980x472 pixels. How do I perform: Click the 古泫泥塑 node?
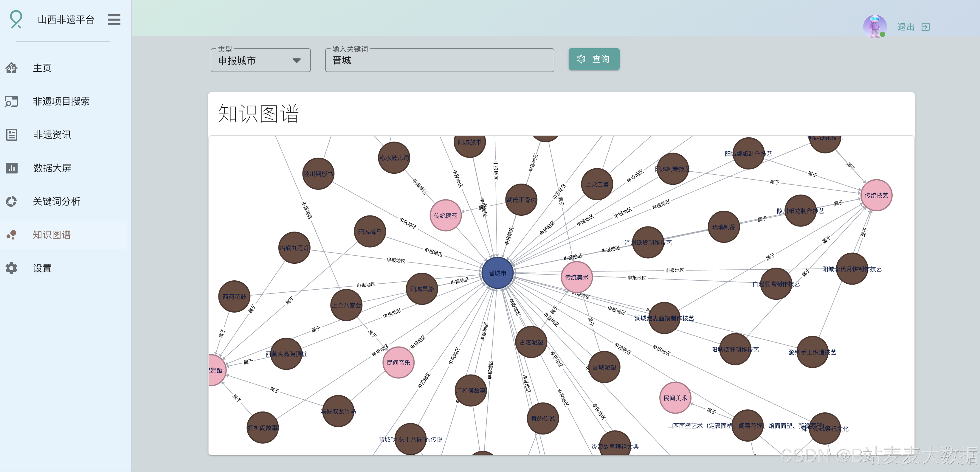click(531, 342)
